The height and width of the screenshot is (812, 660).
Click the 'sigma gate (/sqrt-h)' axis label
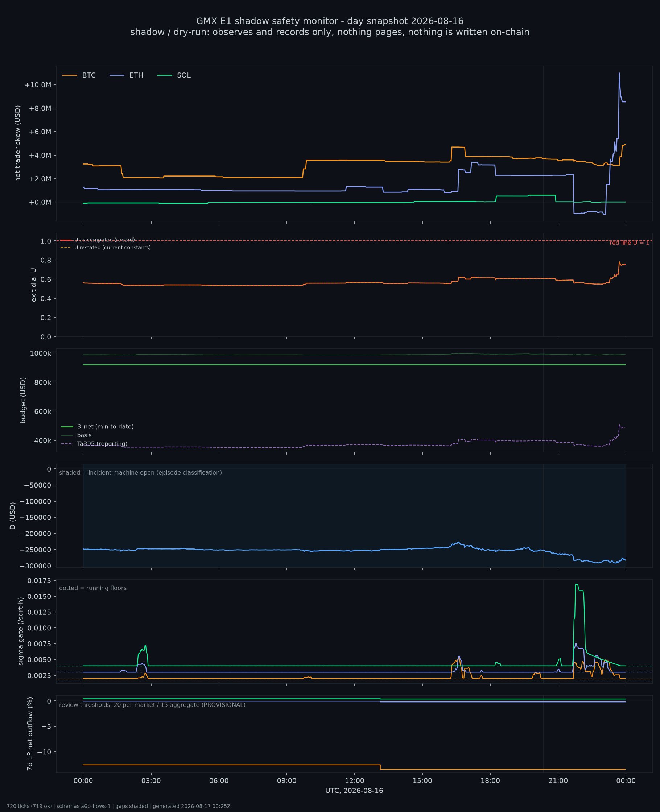coord(21,631)
